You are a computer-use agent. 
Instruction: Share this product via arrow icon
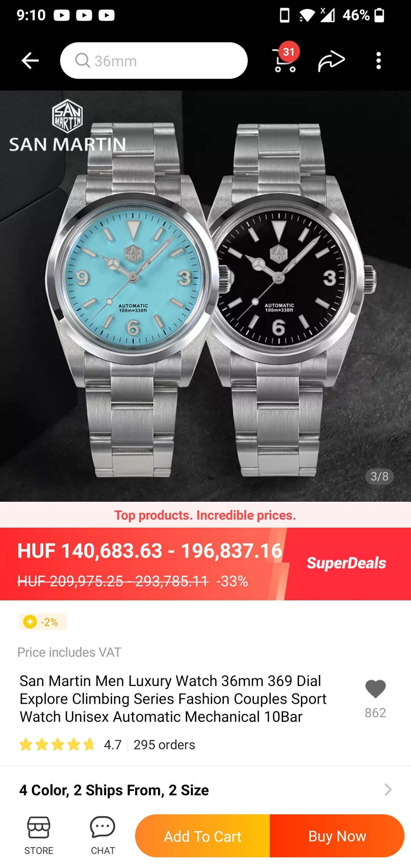(331, 61)
